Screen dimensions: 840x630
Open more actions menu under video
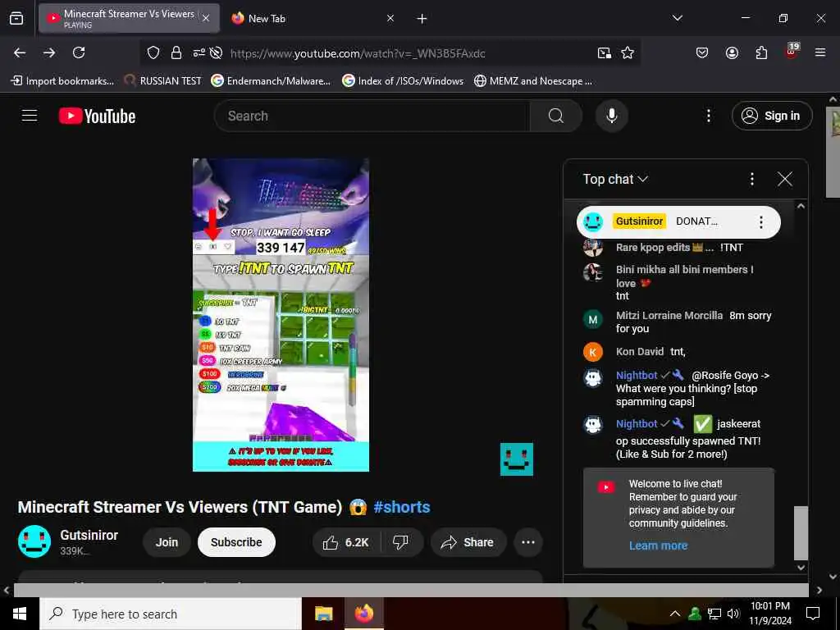pos(528,542)
